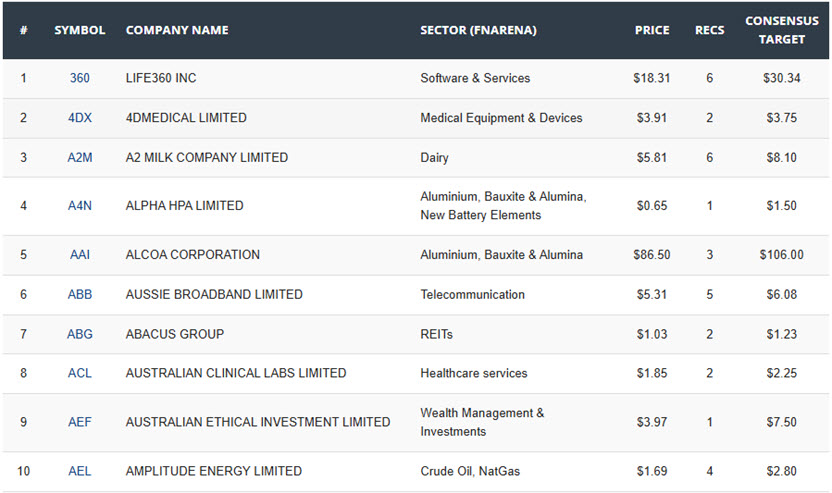Open the 4DX symbol link
The height and width of the screenshot is (493, 832).
coord(80,118)
